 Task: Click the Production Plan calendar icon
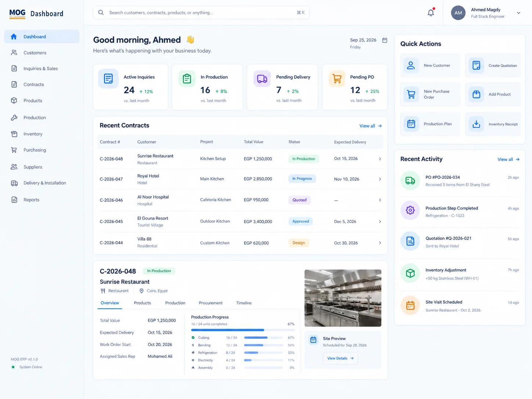pyautogui.click(x=411, y=124)
